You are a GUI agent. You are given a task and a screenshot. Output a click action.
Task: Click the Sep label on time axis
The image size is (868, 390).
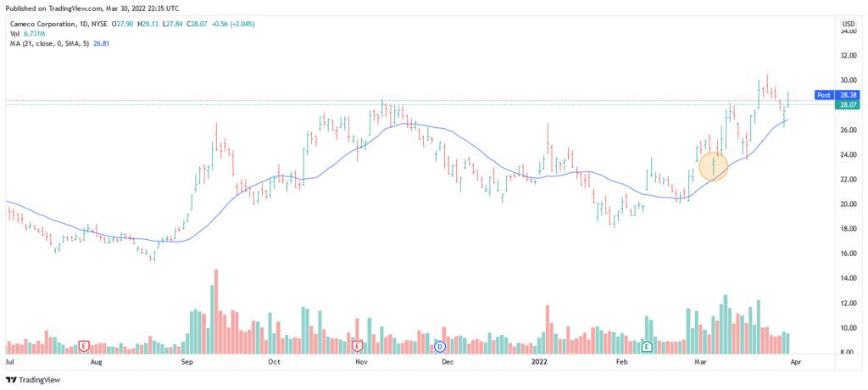188,362
